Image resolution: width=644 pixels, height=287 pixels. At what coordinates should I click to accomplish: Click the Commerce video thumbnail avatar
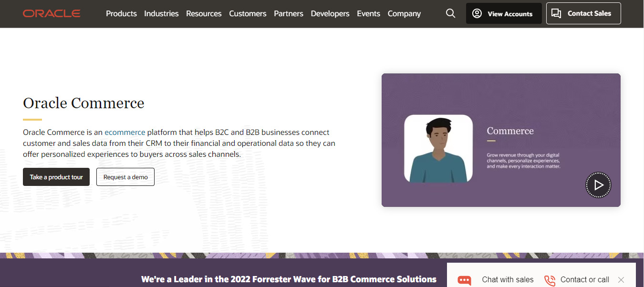pos(438,148)
